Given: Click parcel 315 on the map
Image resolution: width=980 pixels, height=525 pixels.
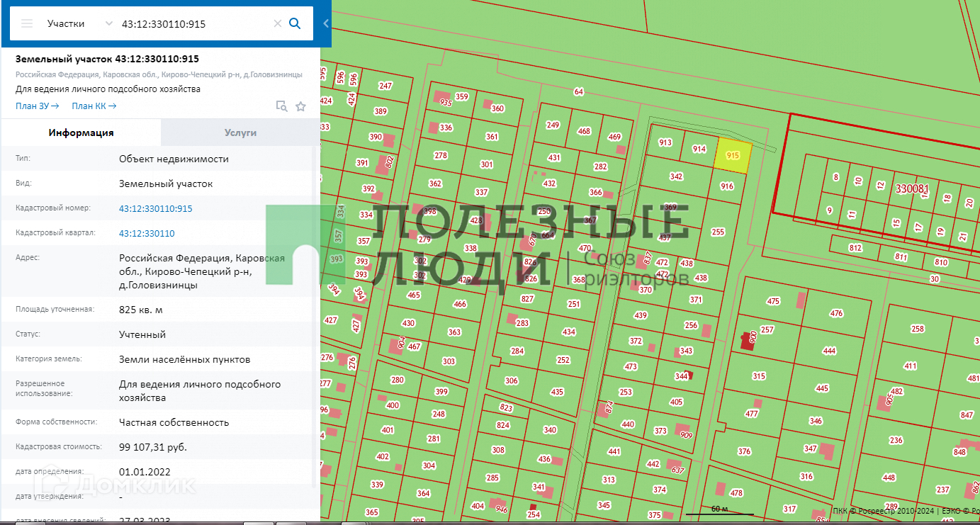Looking at the screenshot, I should 759,376.
